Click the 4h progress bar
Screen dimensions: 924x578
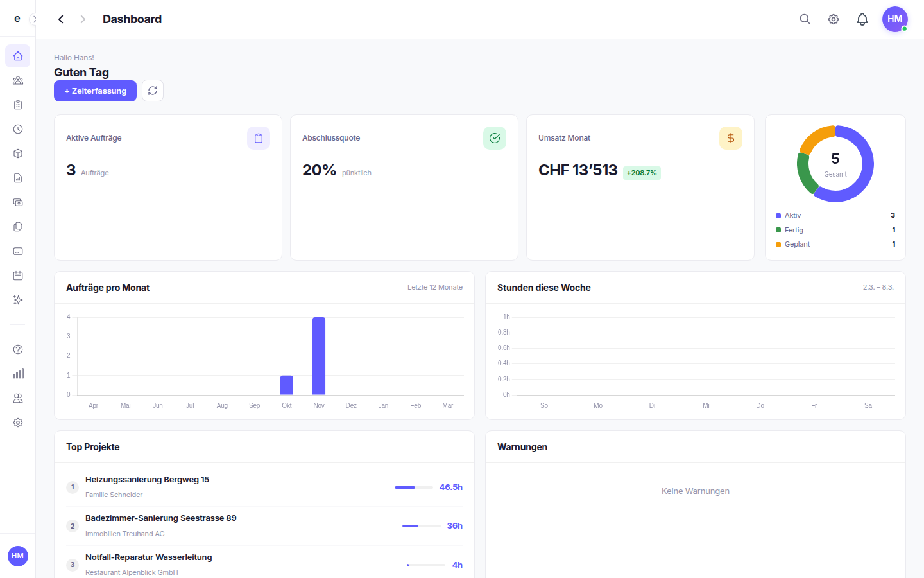pos(426,565)
